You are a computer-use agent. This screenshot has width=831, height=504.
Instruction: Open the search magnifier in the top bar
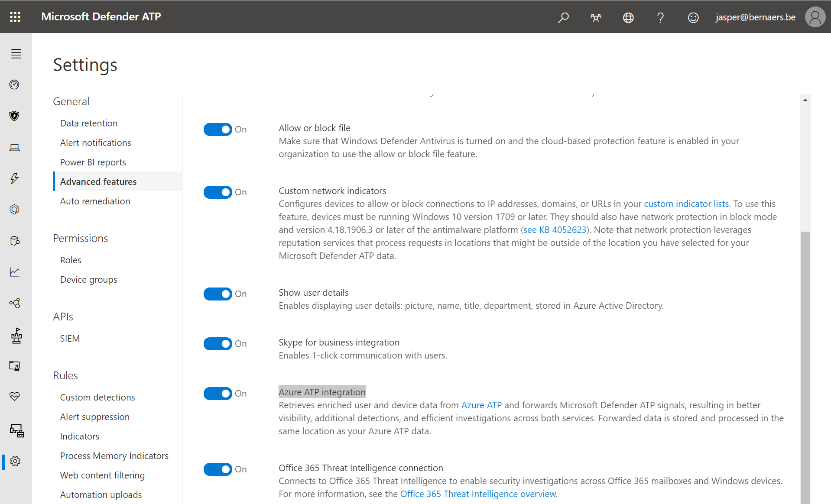pyautogui.click(x=563, y=17)
